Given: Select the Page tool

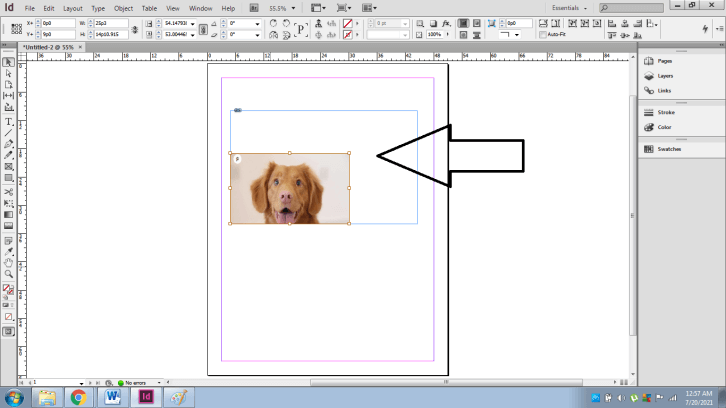Looking at the screenshot, I should (8, 85).
